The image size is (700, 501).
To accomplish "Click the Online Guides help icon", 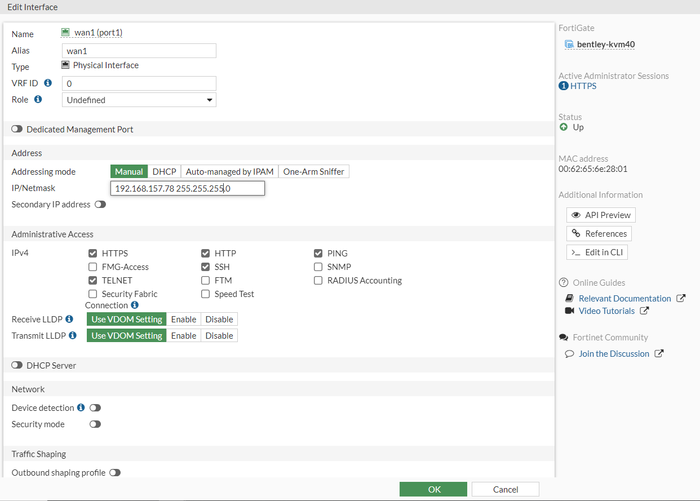I will [563, 283].
